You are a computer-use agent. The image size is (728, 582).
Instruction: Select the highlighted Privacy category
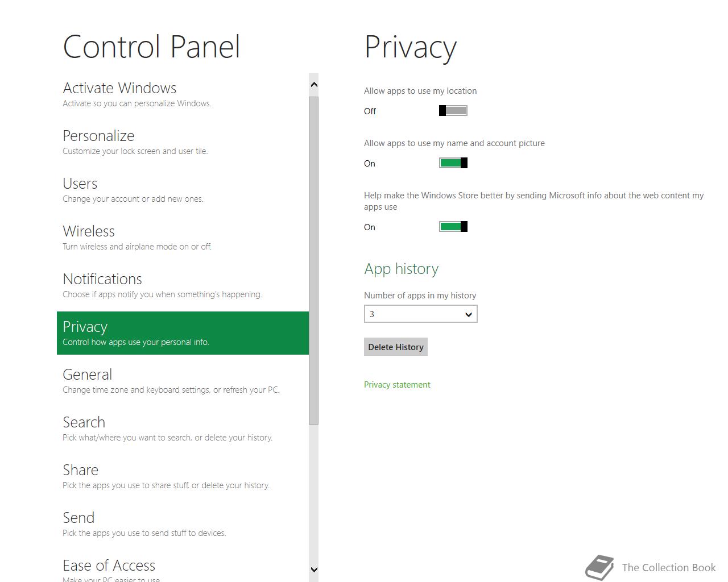pos(183,333)
